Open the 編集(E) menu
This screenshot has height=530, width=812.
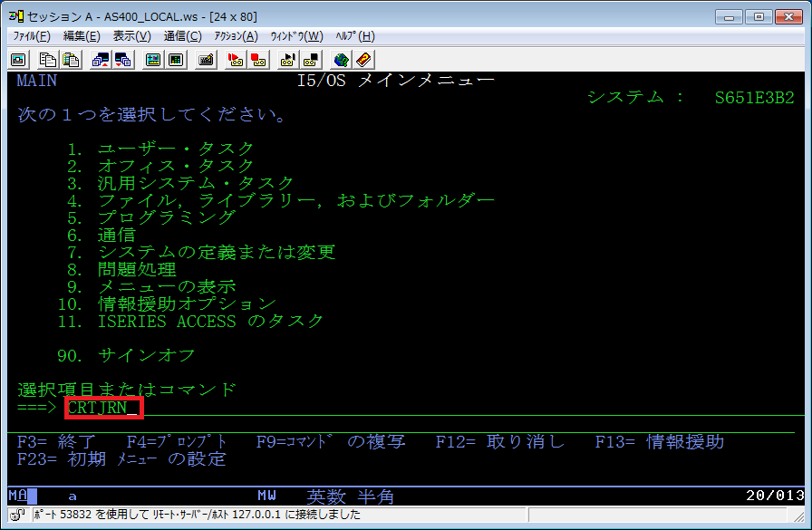tap(82, 36)
